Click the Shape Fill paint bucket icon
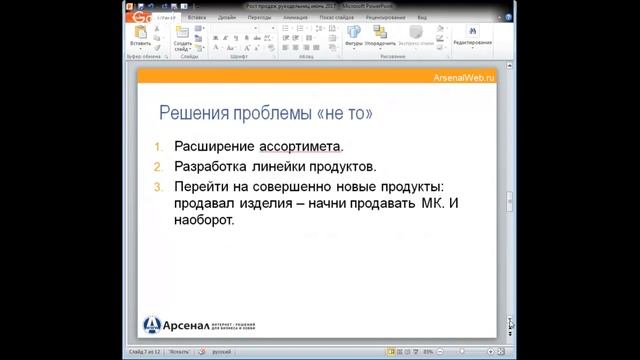 tap(440, 28)
